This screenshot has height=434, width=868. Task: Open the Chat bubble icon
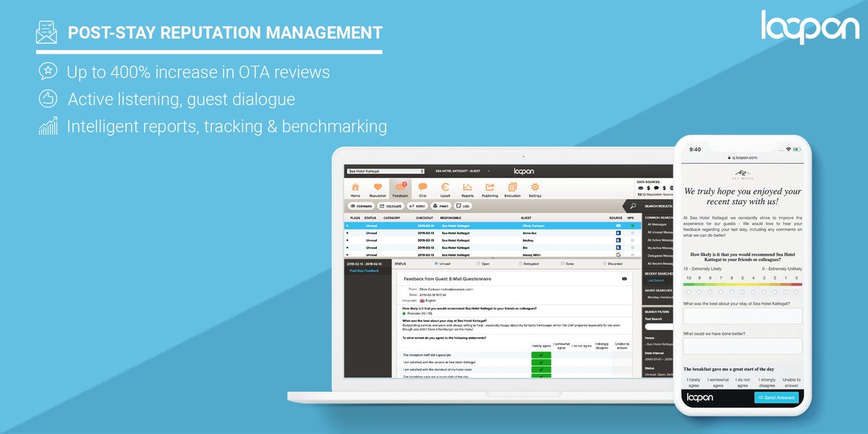point(422,187)
